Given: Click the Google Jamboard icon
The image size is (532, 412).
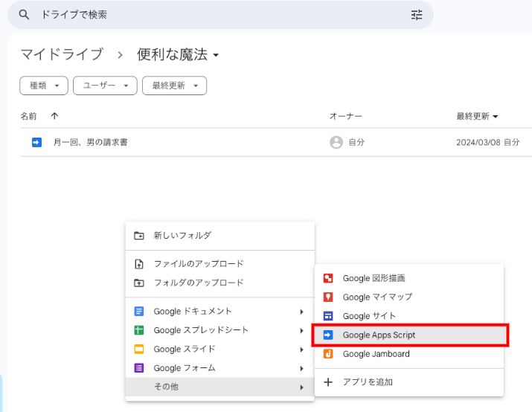Looking at the screenshot, I should click(328, 354).
